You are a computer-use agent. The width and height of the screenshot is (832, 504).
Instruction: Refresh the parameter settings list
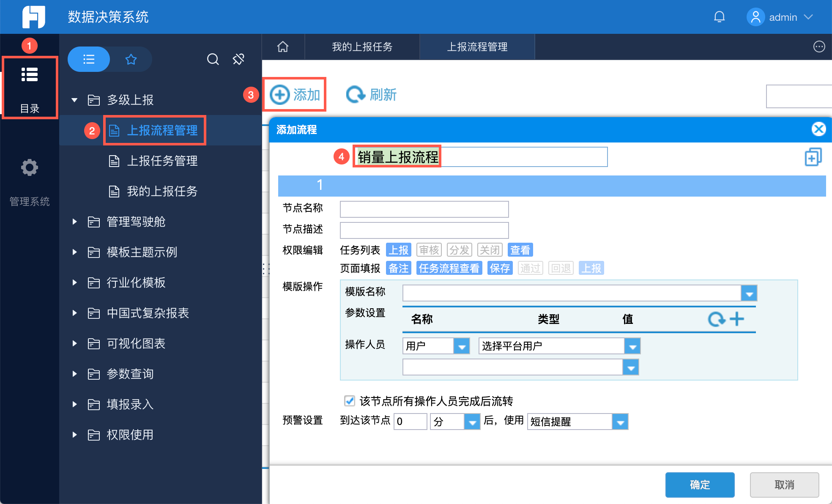(717, 319)
